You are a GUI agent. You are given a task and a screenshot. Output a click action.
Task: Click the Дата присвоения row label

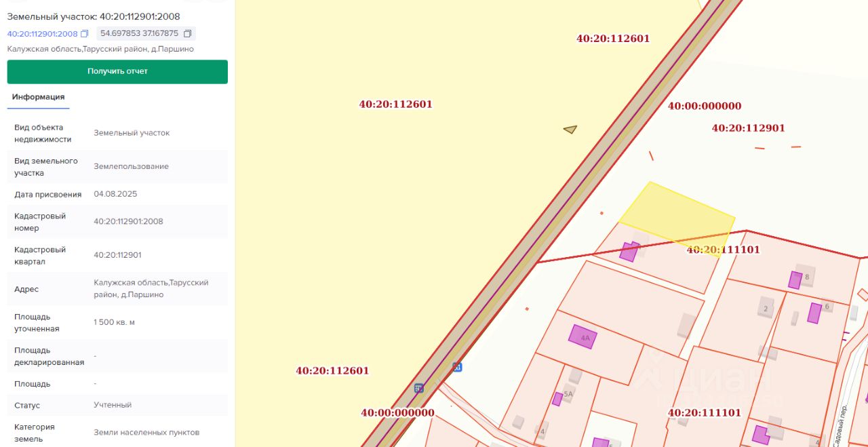(47, 194)
